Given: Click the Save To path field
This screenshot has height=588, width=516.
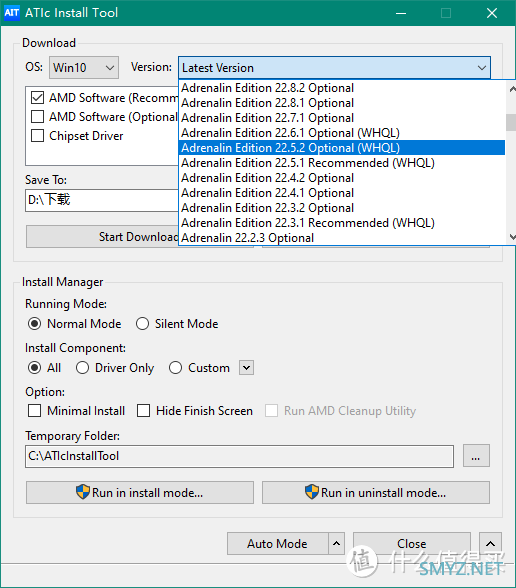Looking at the screenshot, I should point(102,200).
